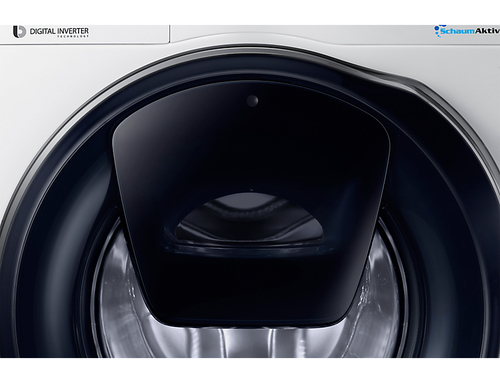
Task: Click the 'DIGITAL INVERTER' text label
Action: tap(59, 31)
